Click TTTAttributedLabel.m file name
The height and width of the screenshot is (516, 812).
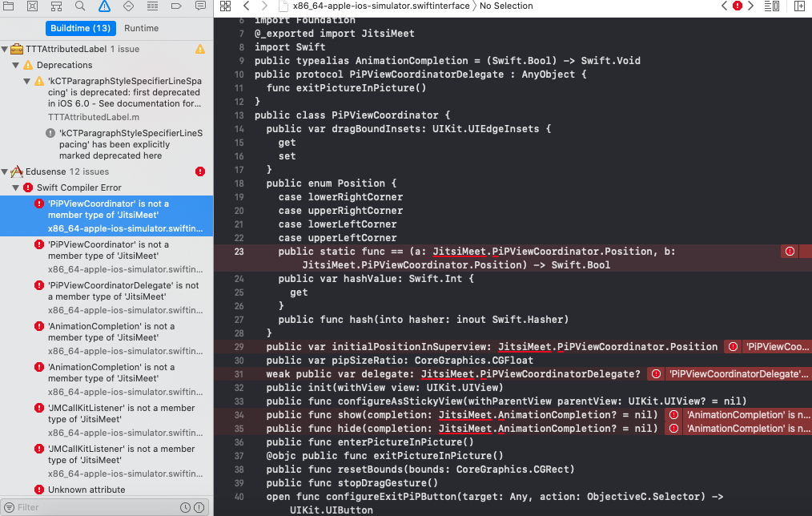pyautogui.click(x=93, y=117)
